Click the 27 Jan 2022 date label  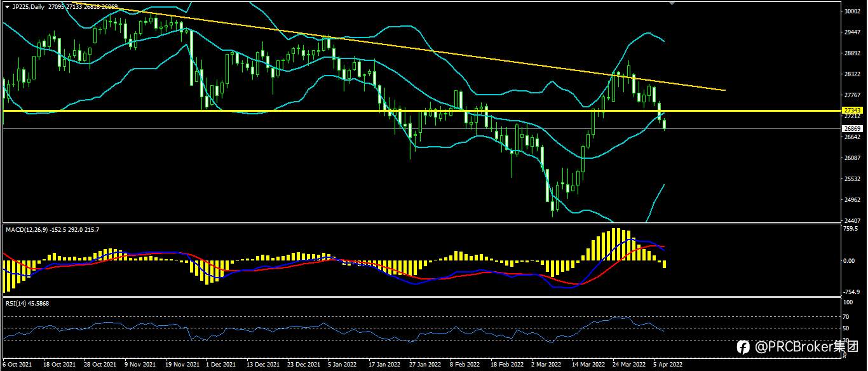pyautogui.click(x=425, y=365)
